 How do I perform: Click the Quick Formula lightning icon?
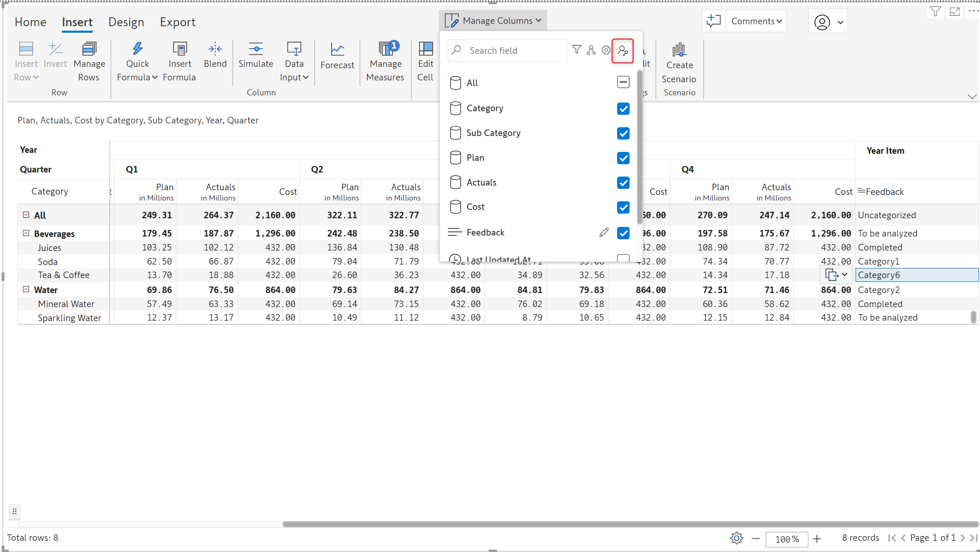click(137, 49)
